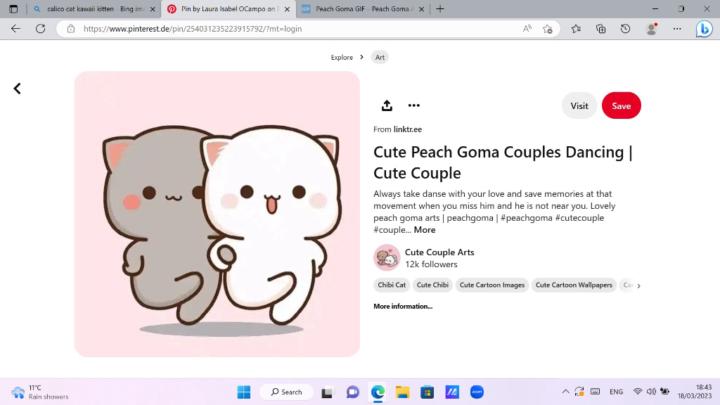
Task: Open Microsoft Store from the taskbar
Action: (x=427, y=392)
